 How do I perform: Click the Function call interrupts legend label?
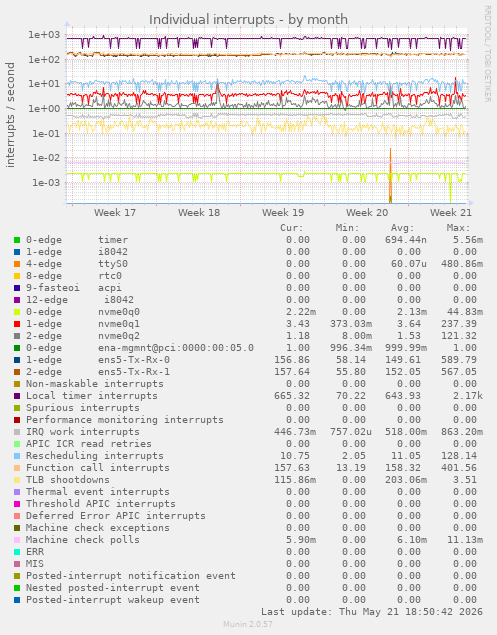click(98, 468)
